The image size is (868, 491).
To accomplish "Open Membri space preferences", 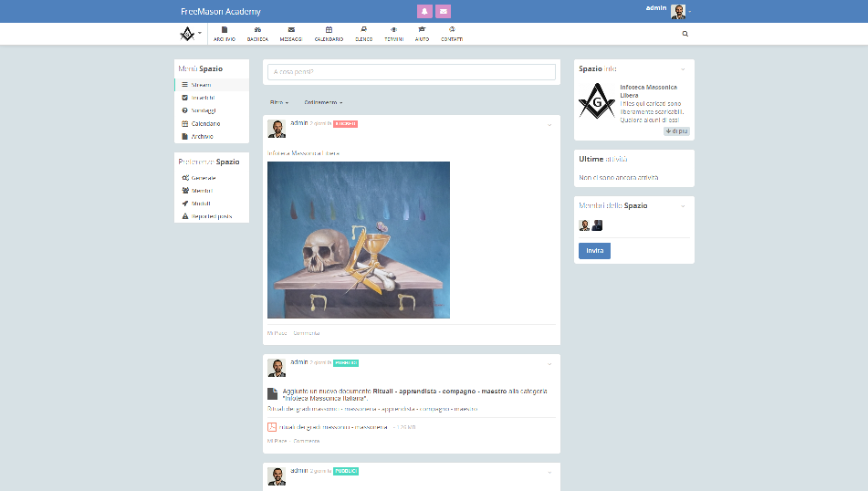I will tap(212, 191).
